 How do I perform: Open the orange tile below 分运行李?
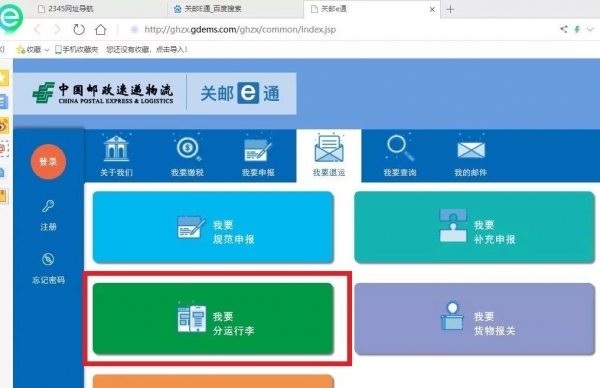click(x=213, y=381)
